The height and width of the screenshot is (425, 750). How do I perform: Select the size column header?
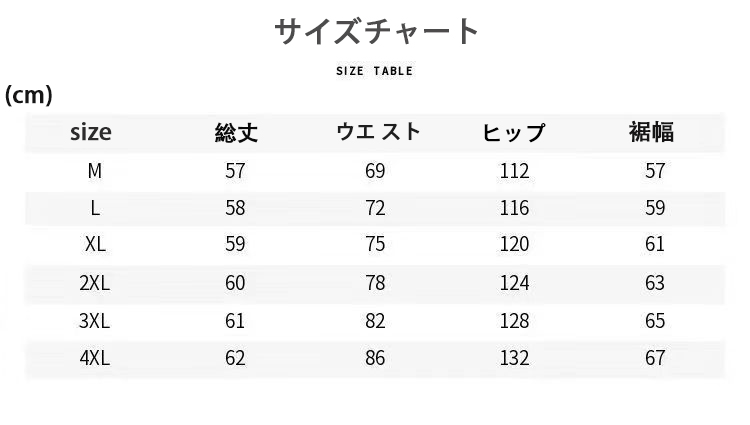(x=91, y=132)
